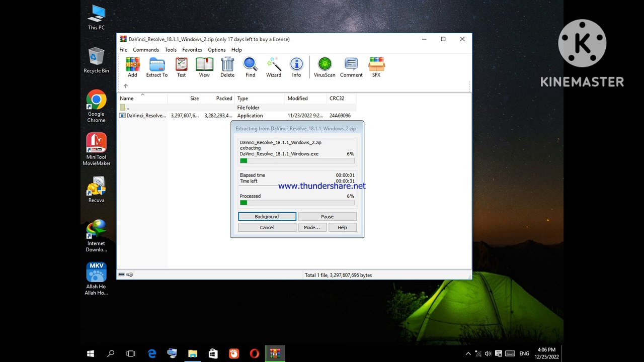
Task: Click the Processed progress bar
Action: pos(297,203)
